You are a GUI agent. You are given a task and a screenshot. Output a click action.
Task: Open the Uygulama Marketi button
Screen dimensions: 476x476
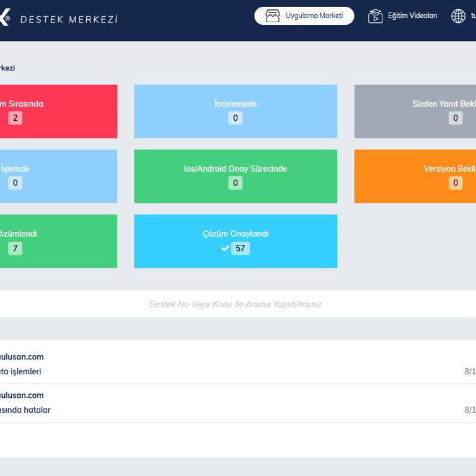pos(304,15)
